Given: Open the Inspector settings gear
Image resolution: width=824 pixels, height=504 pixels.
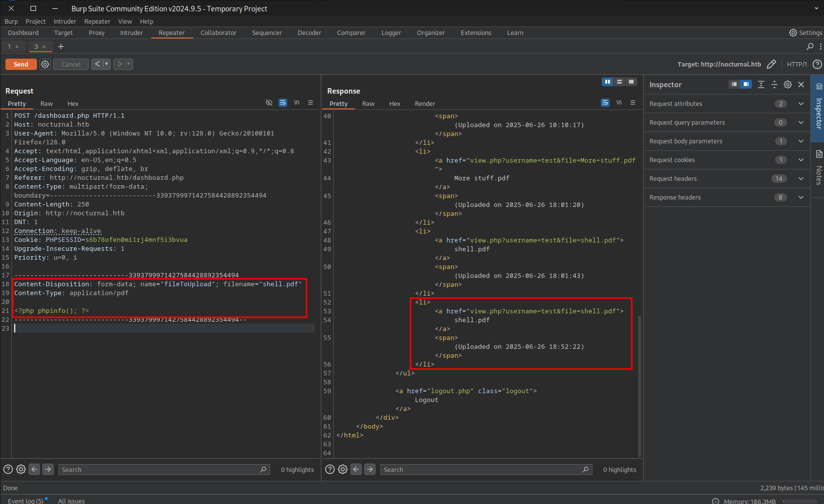Looking at the screenshot, I should point(788,85).
